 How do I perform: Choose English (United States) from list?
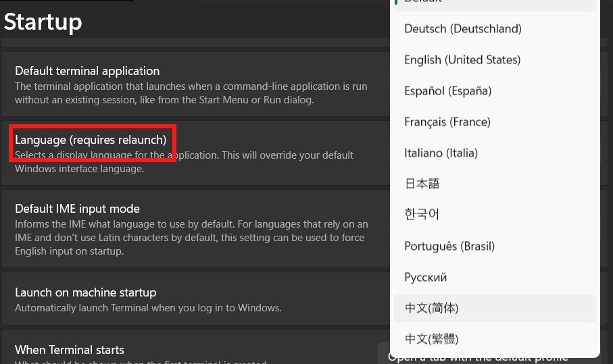click(495, 59)
